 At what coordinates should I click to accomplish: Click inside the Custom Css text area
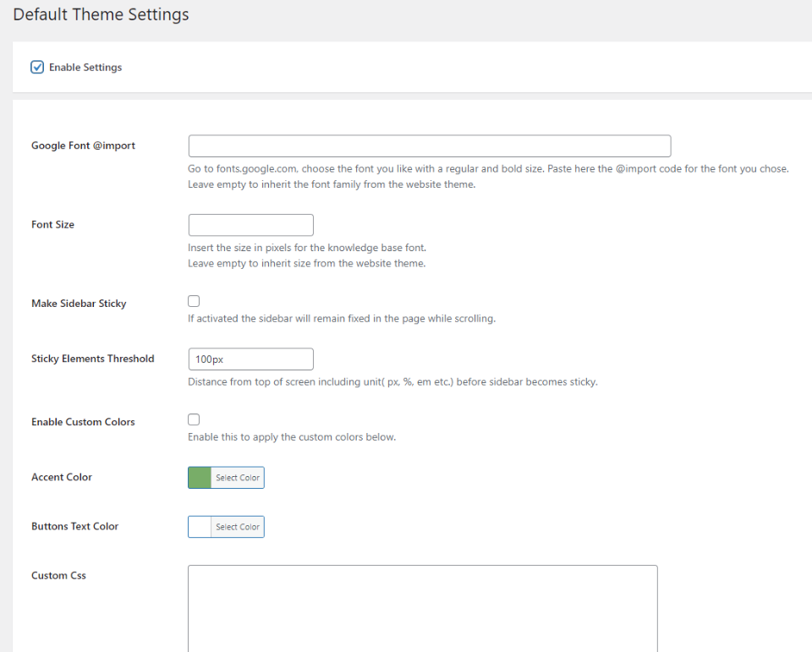pyautogui.click(x=422, y=607)
